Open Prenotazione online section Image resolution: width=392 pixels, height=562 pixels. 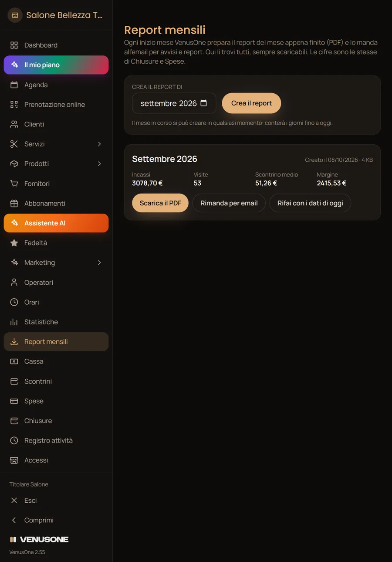56,105
